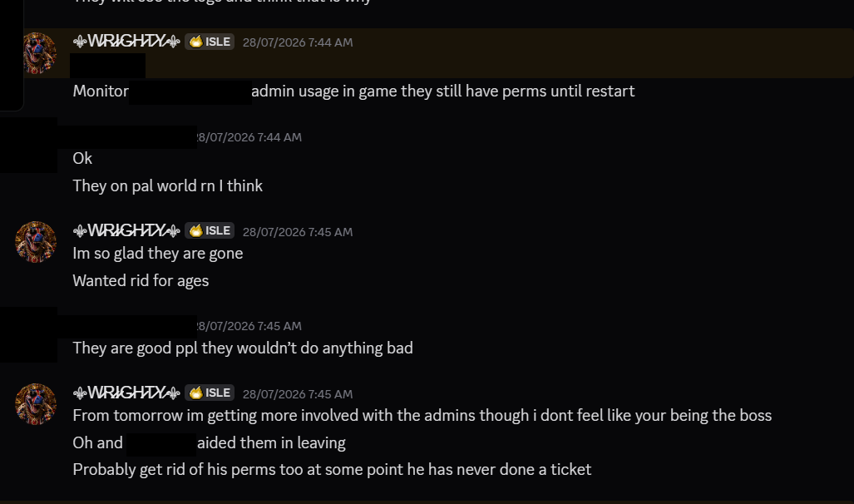Click the 7:44 AM timestamp next to WRIGHTY's name
This screenshot has height=504, width=854.
pyautogui.click(x=298, y=42)
